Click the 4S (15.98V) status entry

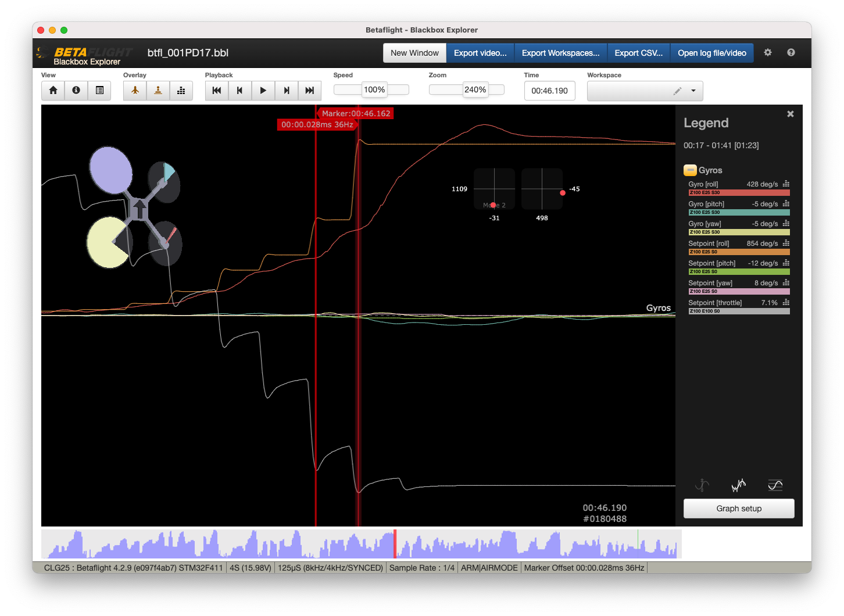click(251, 568)
